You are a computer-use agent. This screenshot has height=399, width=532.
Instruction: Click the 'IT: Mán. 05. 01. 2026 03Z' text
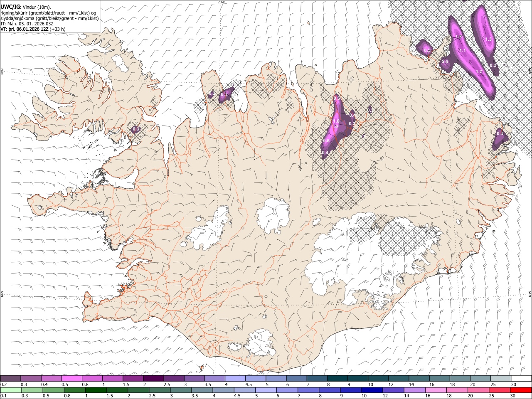(27, 24)
